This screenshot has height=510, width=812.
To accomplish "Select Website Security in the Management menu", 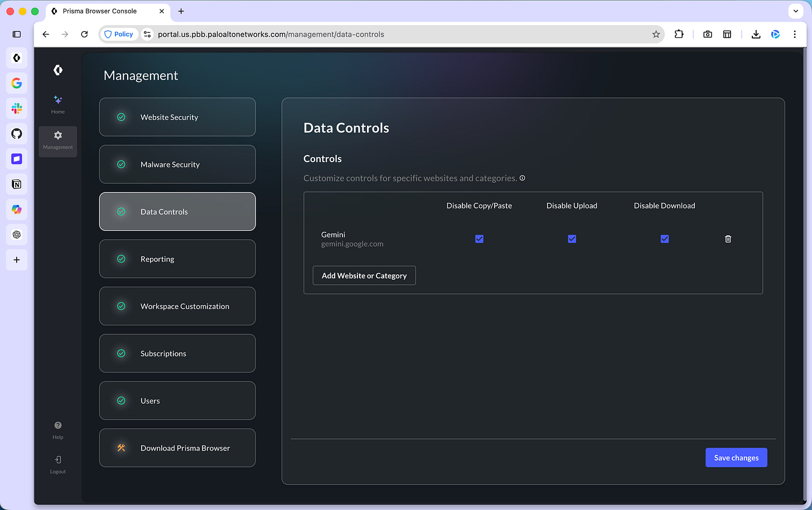I will click(x=177, y=117).
